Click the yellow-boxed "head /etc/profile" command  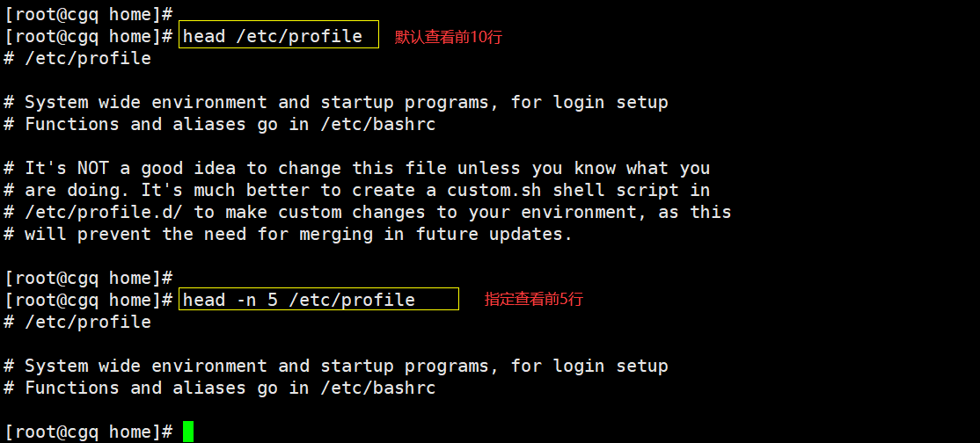273,36
